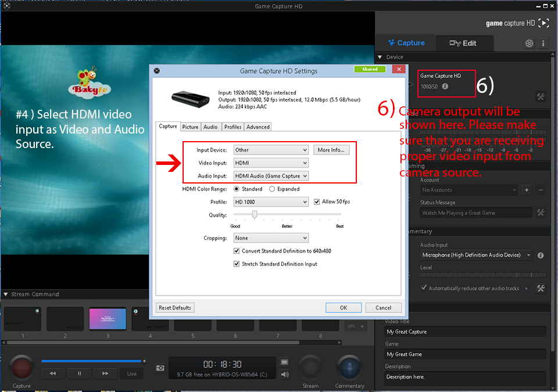The image size is (558, 392).
Task: Remove a streaming account with the minus button
Action: pyautogui.click(x=541, y=190)
